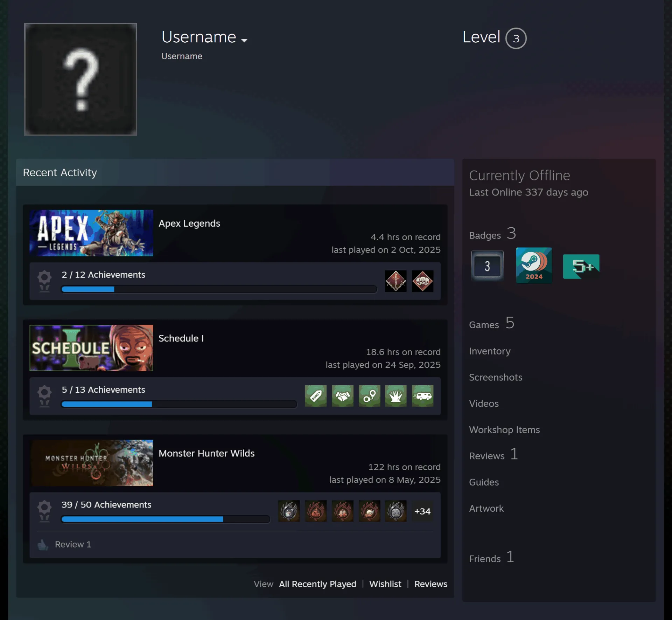Image resolution: width=672 pixels, height=620 pixels.
Task: Click Schedule I leaf achievement icon
Action: [395, 396]
